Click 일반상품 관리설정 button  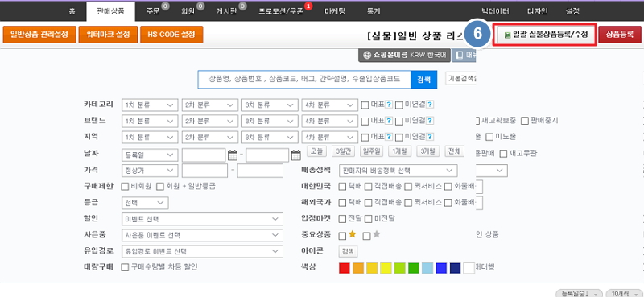coord(39,35)
